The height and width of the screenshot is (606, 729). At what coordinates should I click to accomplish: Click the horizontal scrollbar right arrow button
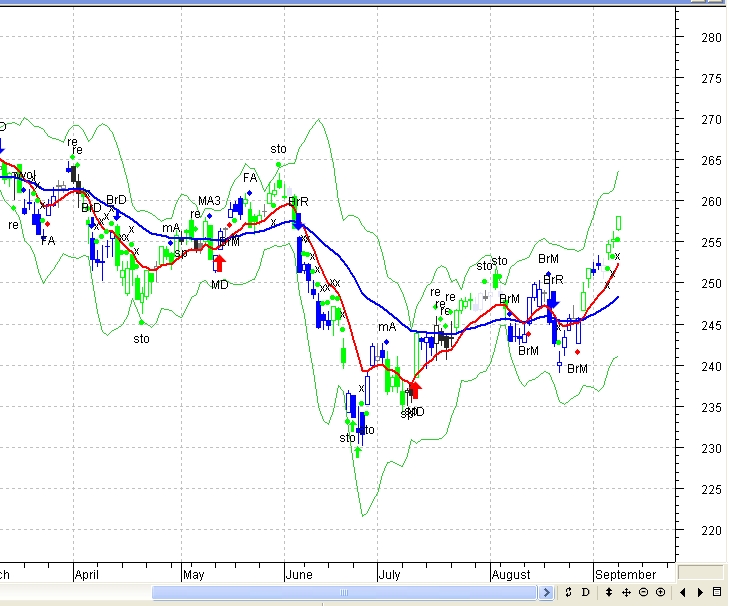tap(547, 592)
